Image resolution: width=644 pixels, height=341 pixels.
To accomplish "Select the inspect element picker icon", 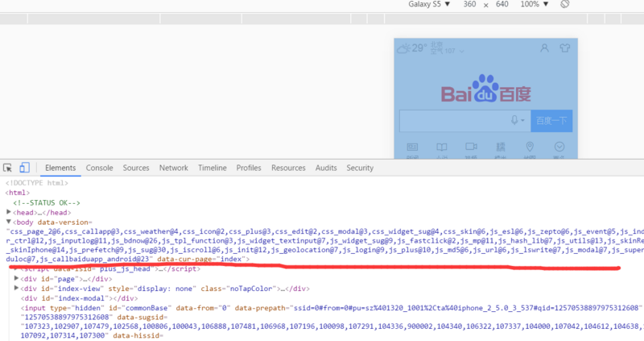I will click(7, 168).
